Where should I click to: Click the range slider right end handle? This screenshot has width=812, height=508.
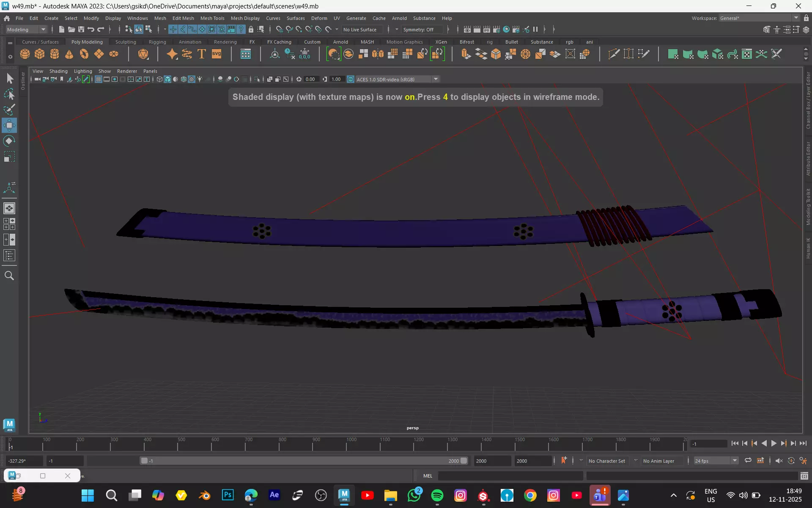(464, 461)
